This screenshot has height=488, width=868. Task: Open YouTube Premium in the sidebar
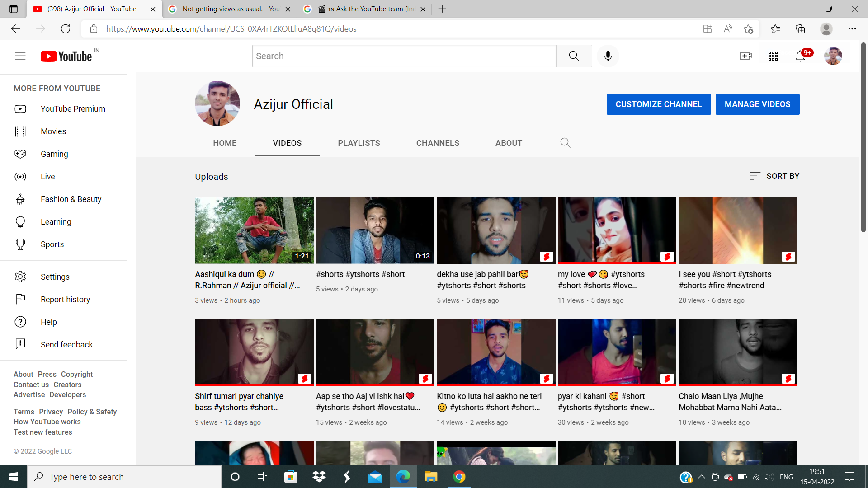63,109
